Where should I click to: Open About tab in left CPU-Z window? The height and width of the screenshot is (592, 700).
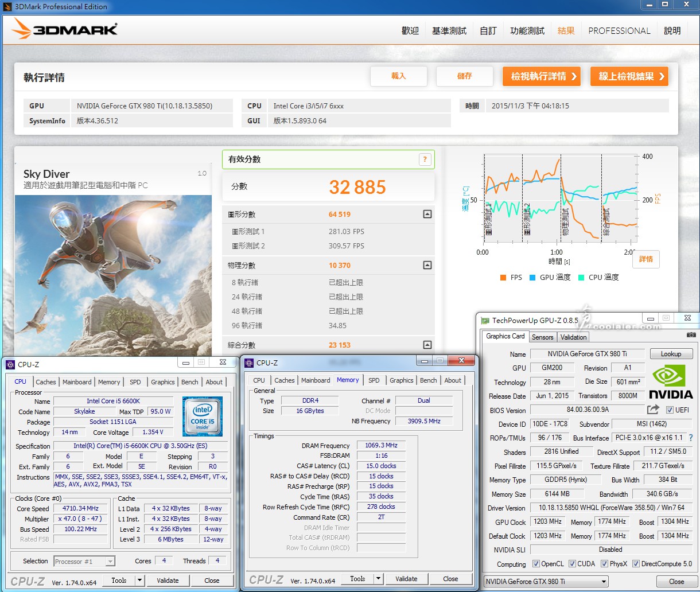point(214,382)
